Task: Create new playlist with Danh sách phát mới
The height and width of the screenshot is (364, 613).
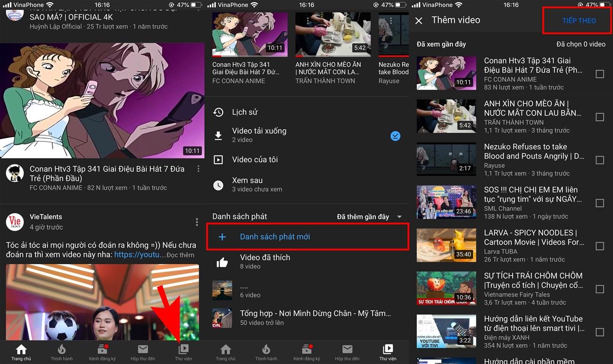Action: click(307, 237)
